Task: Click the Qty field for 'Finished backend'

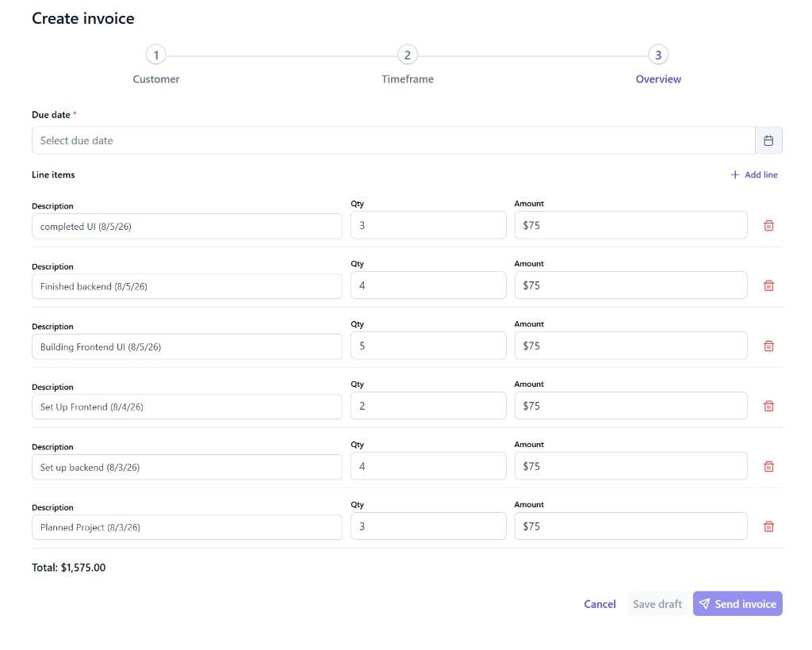Action: pos(428,285)
